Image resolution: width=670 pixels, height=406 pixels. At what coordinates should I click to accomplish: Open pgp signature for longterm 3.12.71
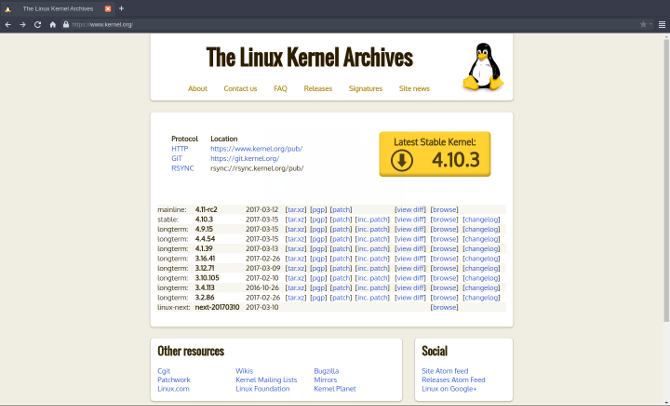[318, 268]
